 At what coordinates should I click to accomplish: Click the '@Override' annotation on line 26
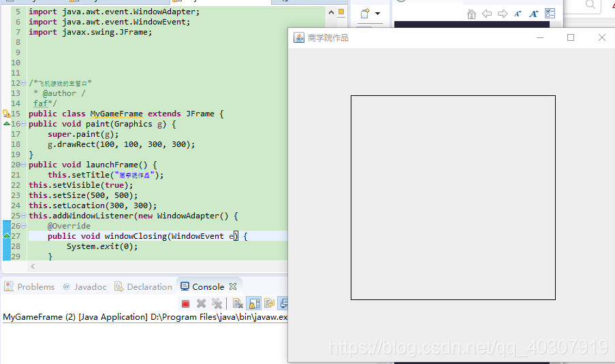[x=69, y=226]
